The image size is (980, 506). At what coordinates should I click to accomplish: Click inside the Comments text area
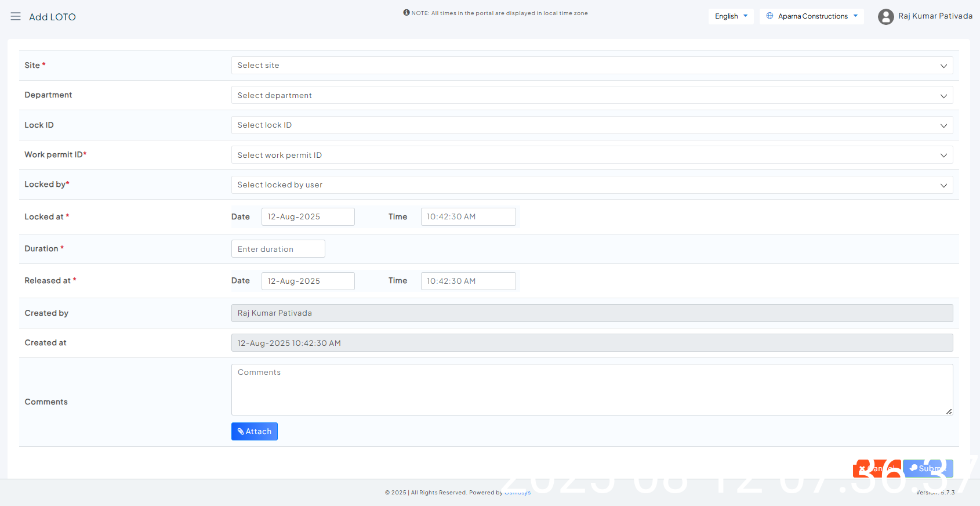pyautogui.click(x=591, y=389)
